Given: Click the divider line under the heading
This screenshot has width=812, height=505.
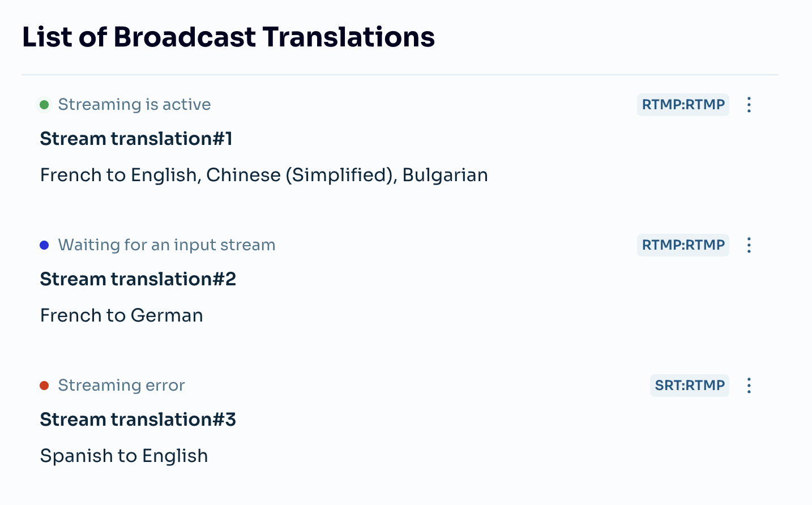Looking at the screenshot, I should click(x=400, y=75).
